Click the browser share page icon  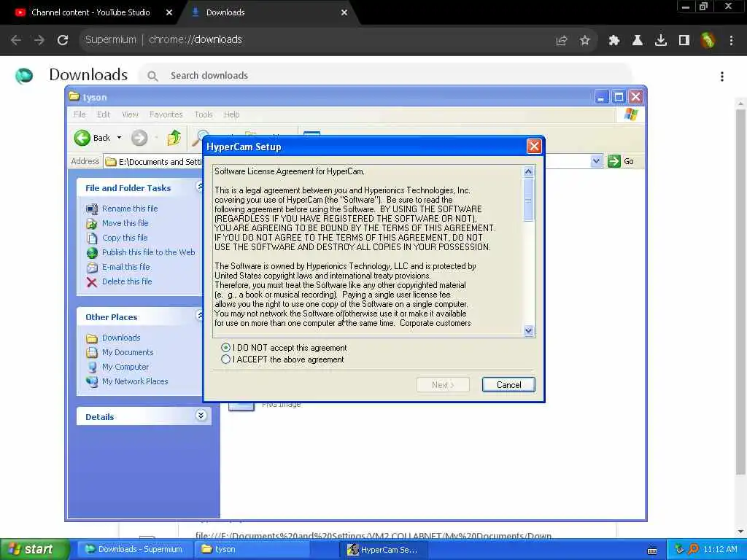pyautogui.click(x=562, y=41)
